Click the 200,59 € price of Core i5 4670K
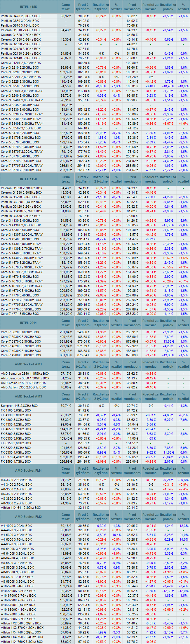 66,291
